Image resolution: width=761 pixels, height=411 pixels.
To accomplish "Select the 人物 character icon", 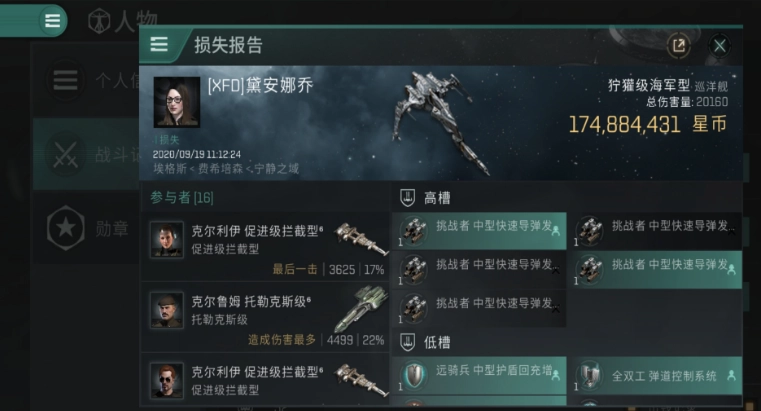I will (x=99, y=22).
